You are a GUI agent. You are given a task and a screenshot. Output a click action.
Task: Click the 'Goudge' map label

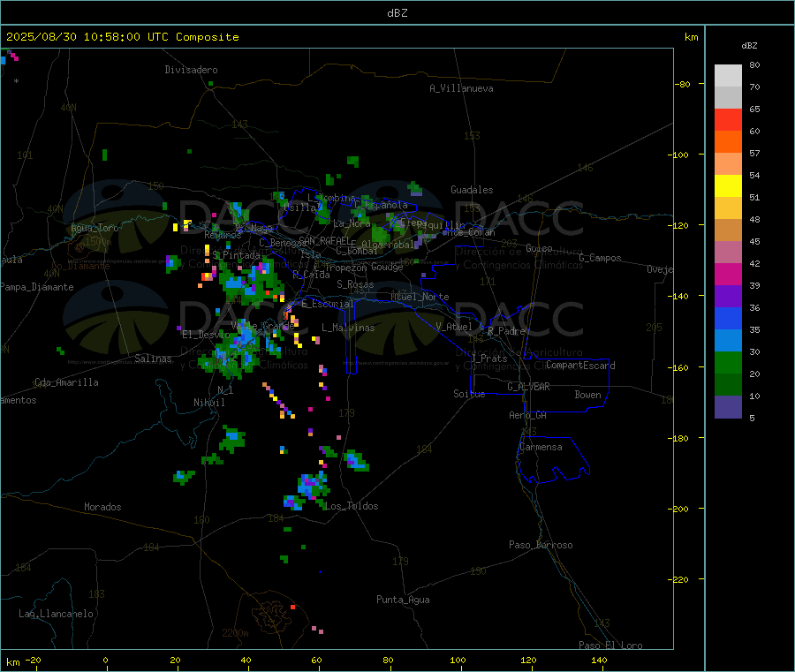click(x=387, y=267)
